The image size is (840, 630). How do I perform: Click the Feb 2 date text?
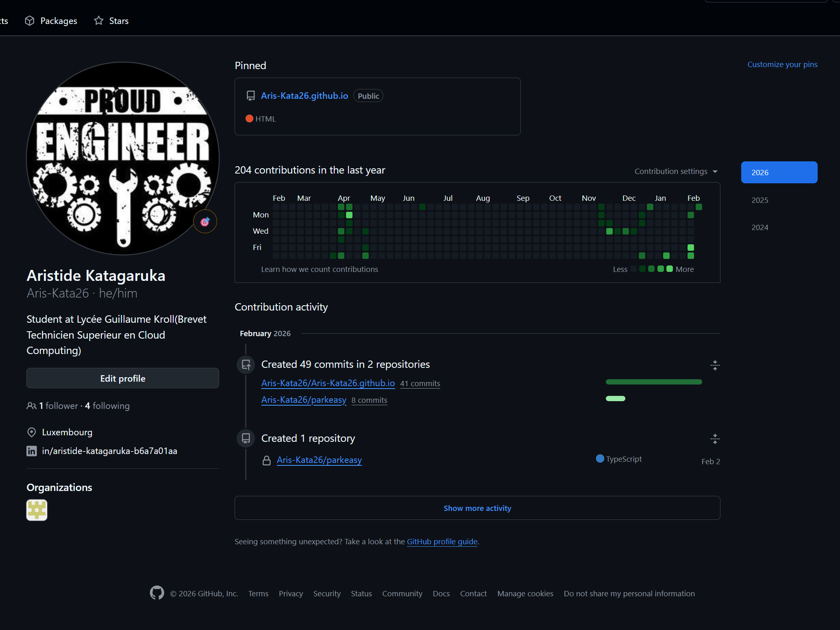(x=711, y=461)
